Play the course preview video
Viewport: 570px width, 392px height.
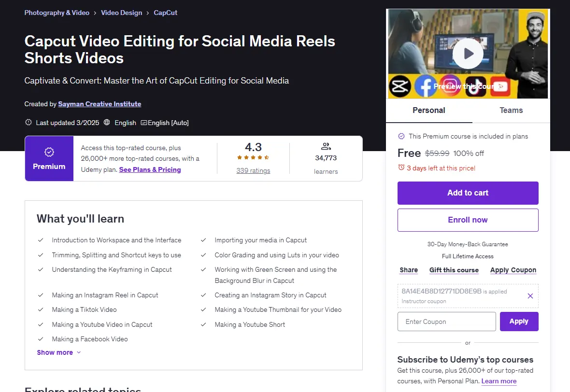click(x=468, y=54)
